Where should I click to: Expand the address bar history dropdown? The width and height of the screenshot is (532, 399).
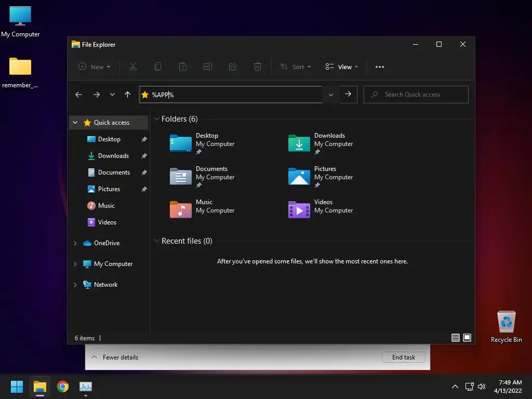331,95
